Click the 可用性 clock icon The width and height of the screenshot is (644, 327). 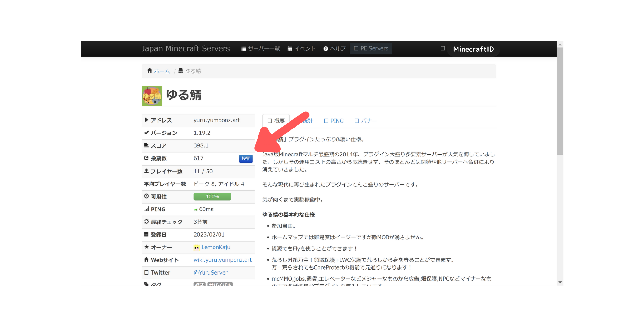tap(146, 196)
